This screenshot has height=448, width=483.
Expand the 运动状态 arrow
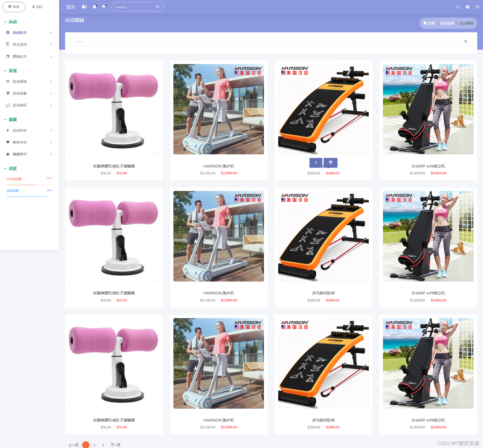(51, 130)
